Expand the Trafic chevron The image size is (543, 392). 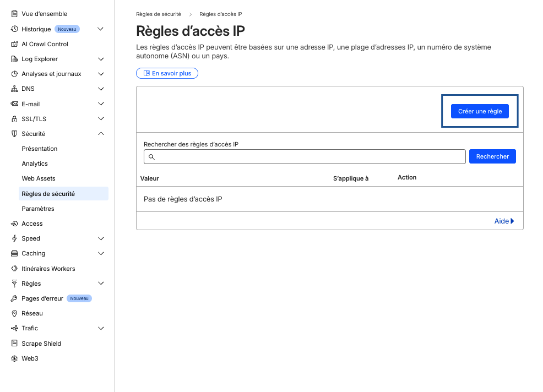click(x=101, y=328)
